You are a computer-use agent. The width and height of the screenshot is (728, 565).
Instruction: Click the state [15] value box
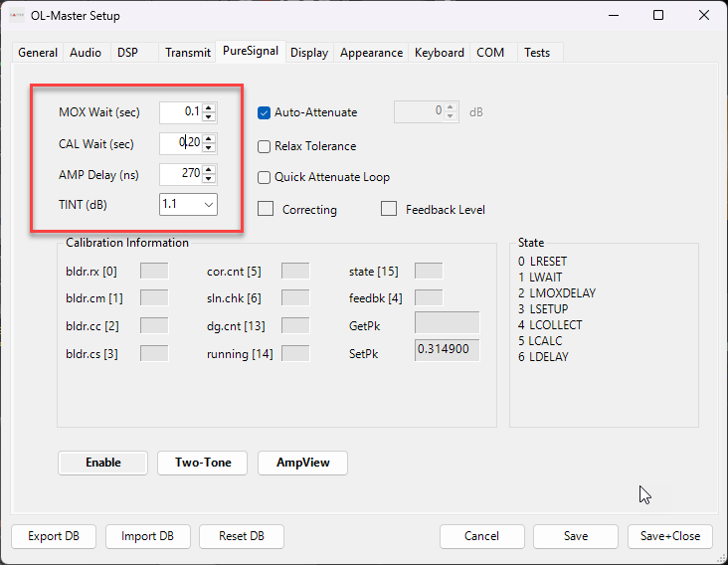tap(429, 271)
